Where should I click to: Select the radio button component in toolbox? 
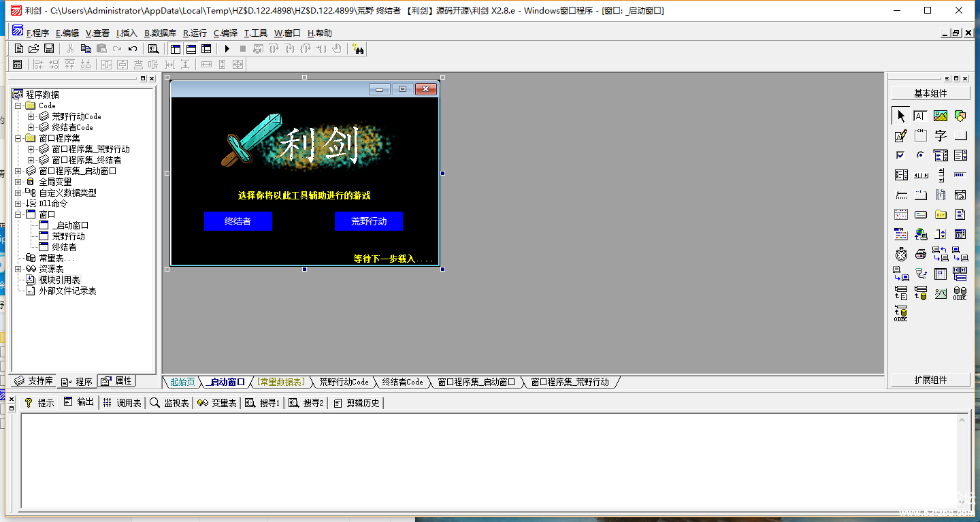point(921,155)
